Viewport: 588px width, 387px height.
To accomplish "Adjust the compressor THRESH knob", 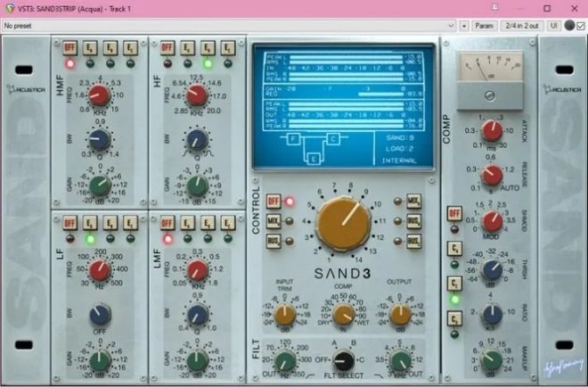I will point(492,269).
